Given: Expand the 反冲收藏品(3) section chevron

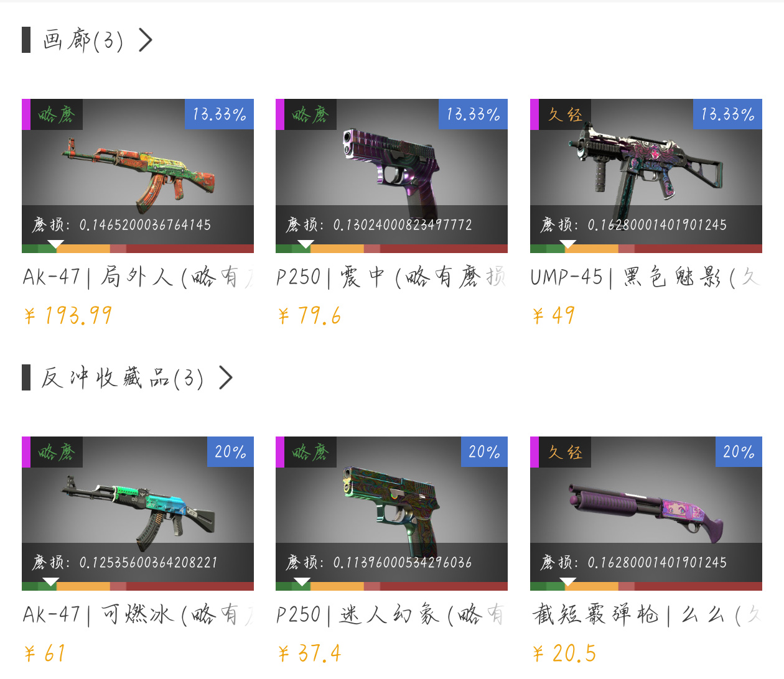Looking at the screenshot, I should (226, 377).
